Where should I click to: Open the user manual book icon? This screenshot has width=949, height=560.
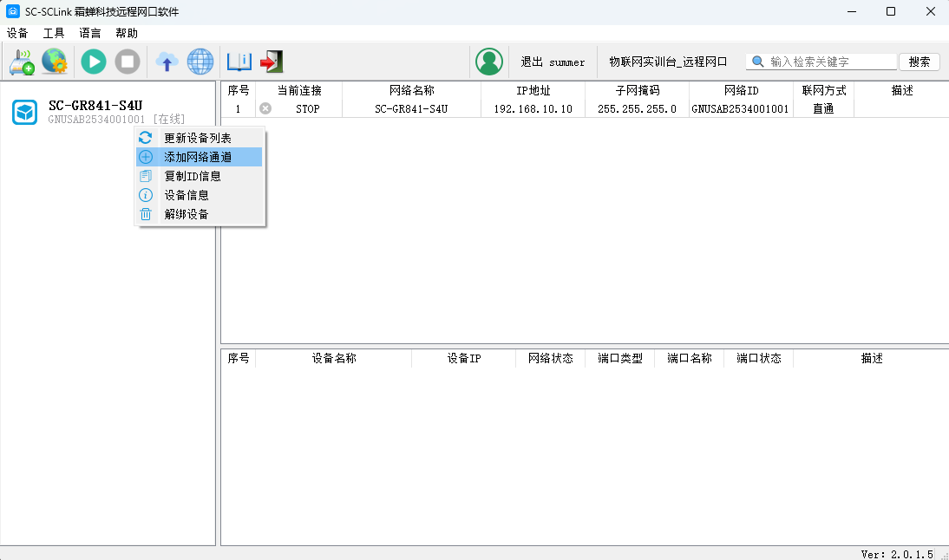coord(239,62)
